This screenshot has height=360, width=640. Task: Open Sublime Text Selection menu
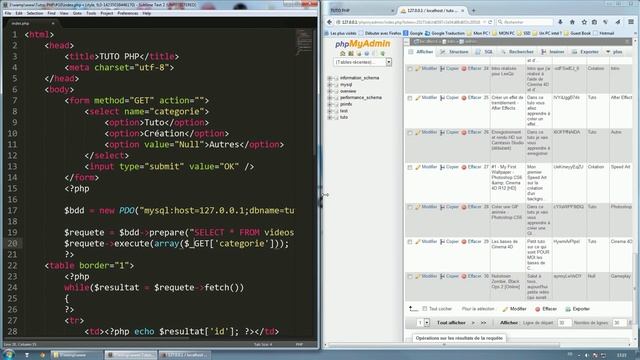pyautogui.click(x=35, y=13)
